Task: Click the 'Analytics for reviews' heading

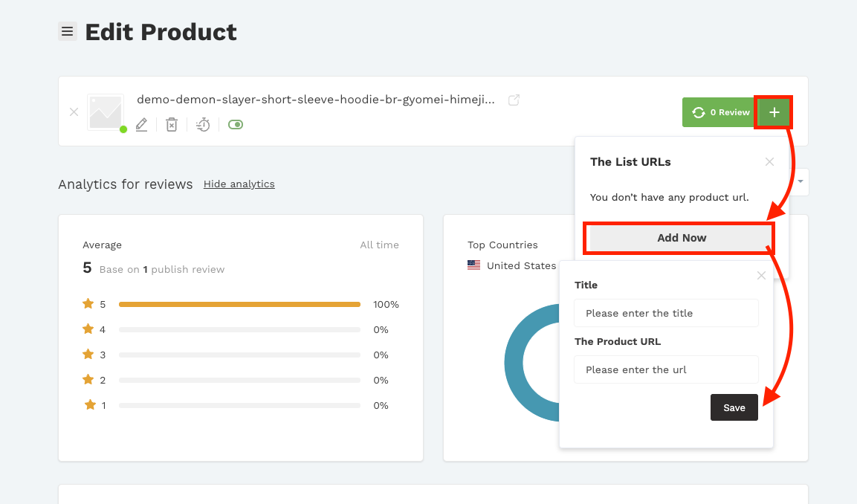Action: [125, 184]
